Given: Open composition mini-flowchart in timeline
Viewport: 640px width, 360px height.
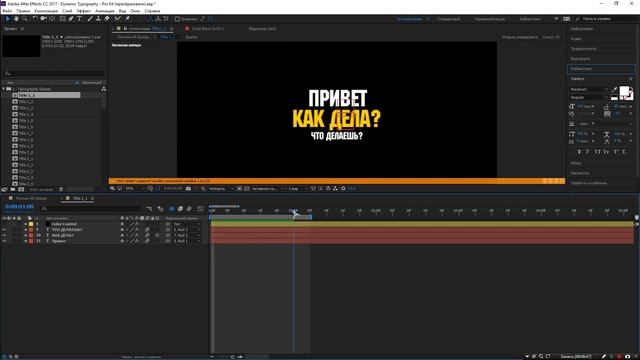Looking at the screenshot, I should click(x=149, y=209).
